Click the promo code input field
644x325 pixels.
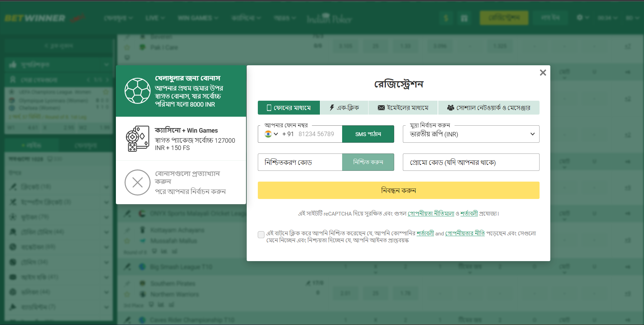coord(471,162)
